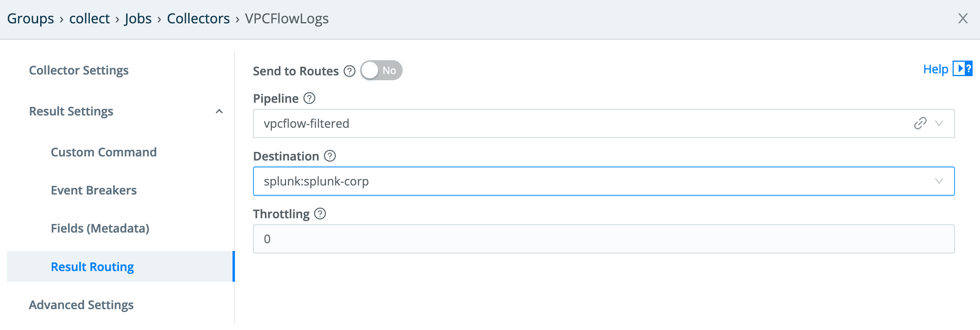The height and width of the screenshot is (330, 980).
Task: Open the Collector Settings tab
Action: coord(79,70)
